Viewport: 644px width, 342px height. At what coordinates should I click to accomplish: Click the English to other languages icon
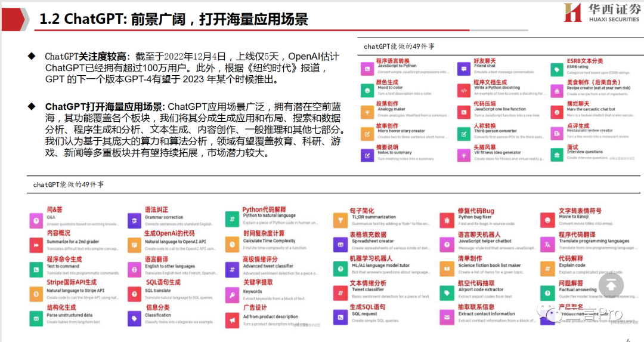[x=134, y=270]
